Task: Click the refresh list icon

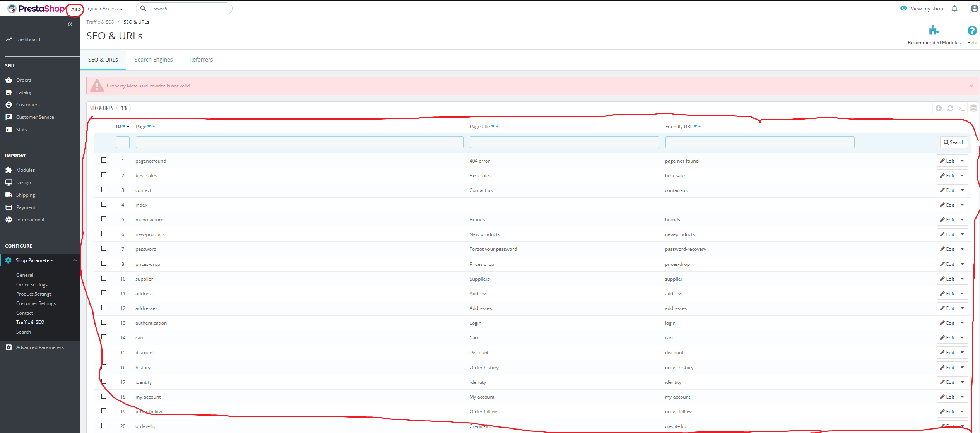Action: [950, 108]
